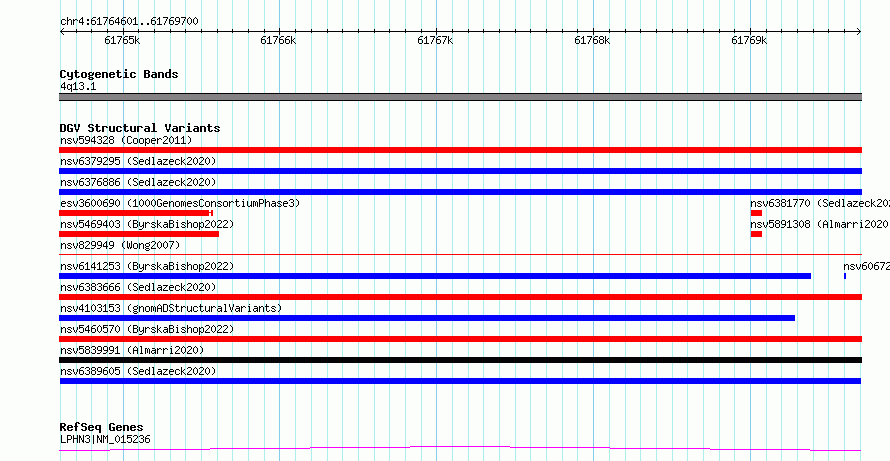Viewport: 890px width, 461px height.
Task: Open the RefSeq Genes track title
Action: [x=102, y=427]
